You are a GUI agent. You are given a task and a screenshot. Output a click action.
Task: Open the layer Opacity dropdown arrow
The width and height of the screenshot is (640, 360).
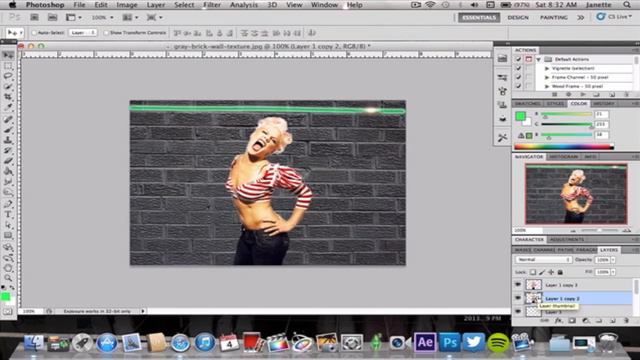(613, 260)
